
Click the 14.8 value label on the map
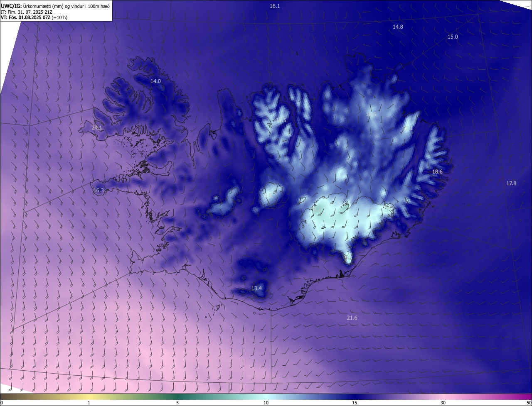click(398, 27)
